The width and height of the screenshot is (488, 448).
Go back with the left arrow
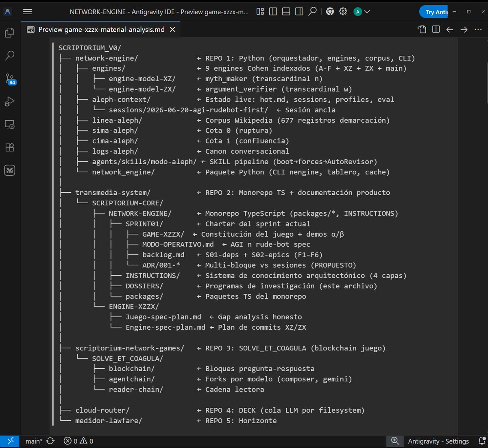(450, 29)
